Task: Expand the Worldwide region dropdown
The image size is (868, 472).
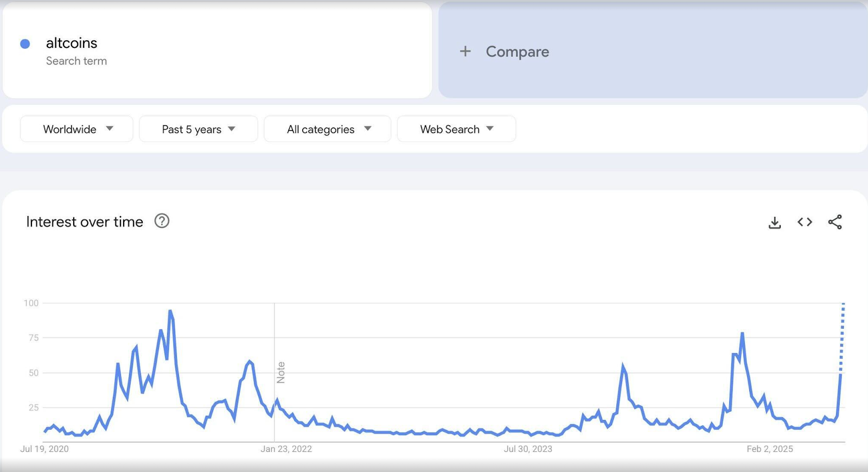Action: [76, 129]
